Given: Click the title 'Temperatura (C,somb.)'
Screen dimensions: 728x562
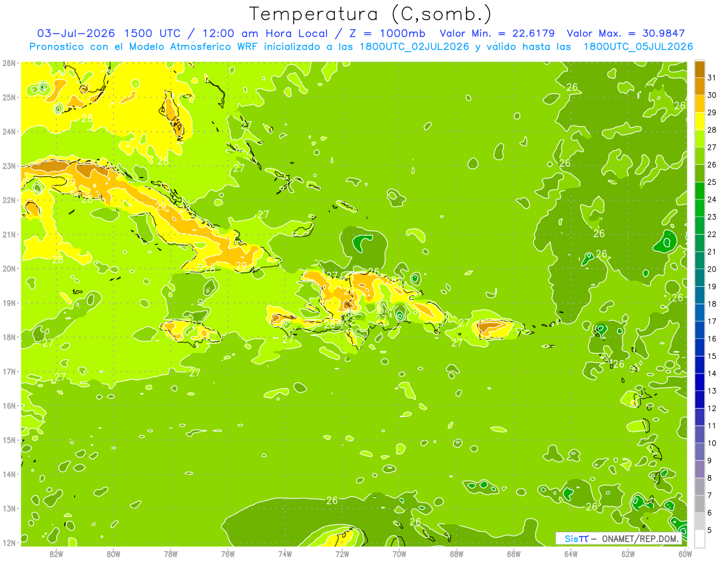Looking at the screenshot, I should [371, 13].
